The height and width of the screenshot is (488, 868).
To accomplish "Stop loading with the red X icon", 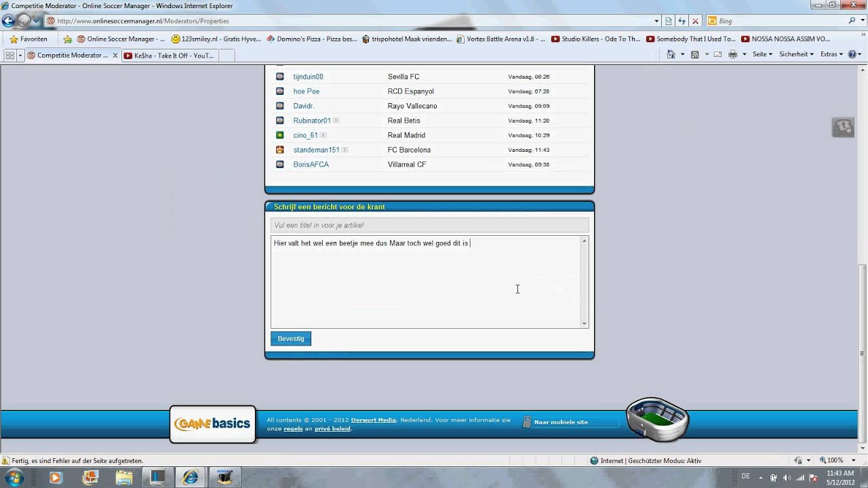I will pos(695,21).
